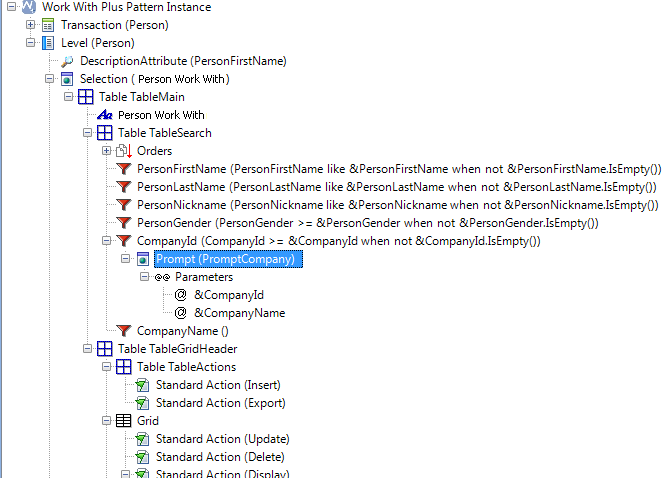Click the Transaction (Person) icon

click(48, 24)
